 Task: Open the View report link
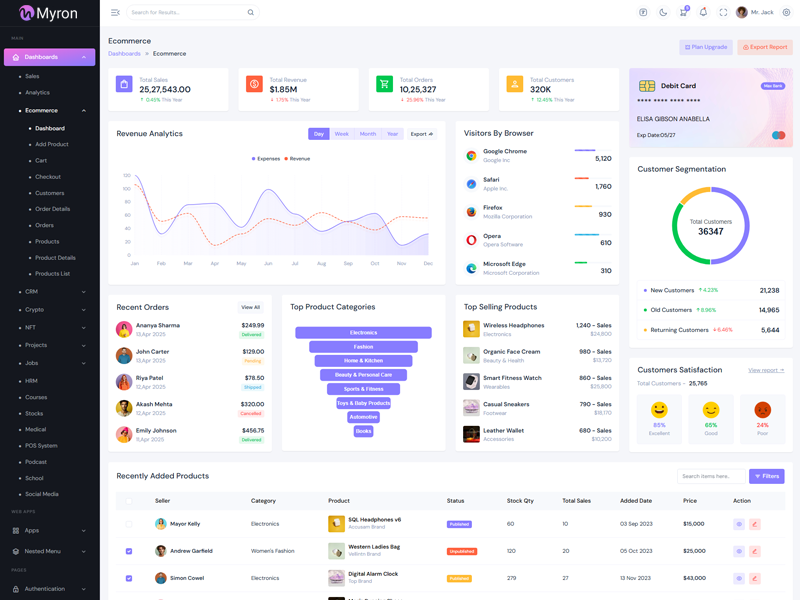click(x=766, y=370)
